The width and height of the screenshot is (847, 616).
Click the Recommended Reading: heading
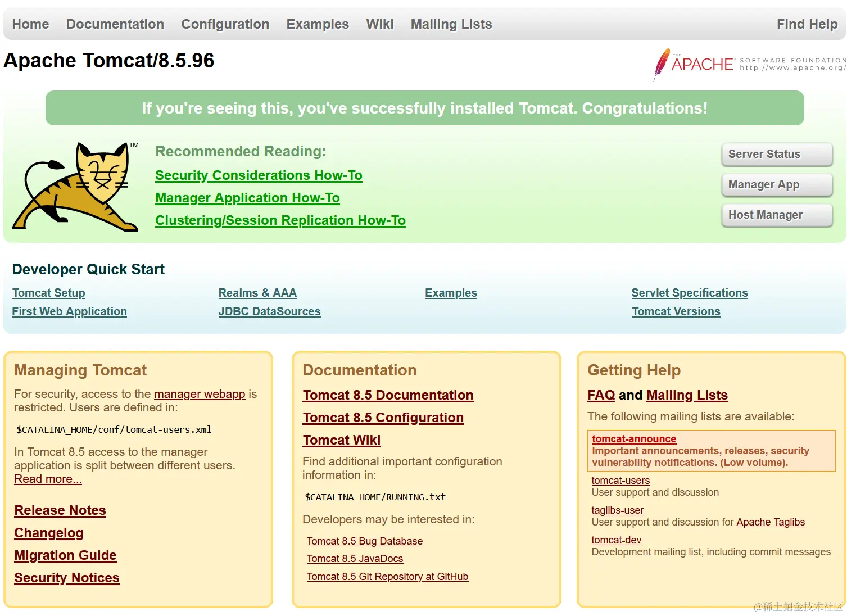[x=241, y=151]
